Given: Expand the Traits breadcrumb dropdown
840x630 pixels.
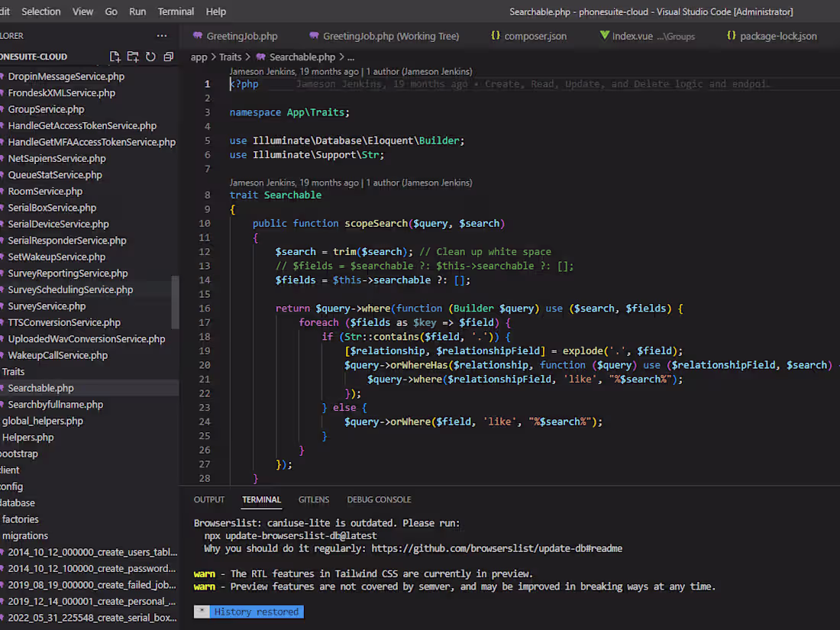Looking at the screenshot, I should pyautogui.click(x=231, y=56).
